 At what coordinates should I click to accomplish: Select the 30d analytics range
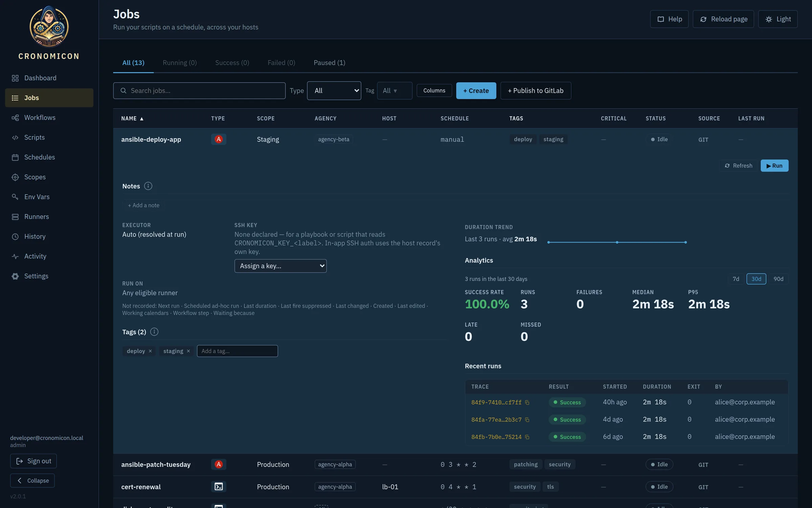click(756, 279)
